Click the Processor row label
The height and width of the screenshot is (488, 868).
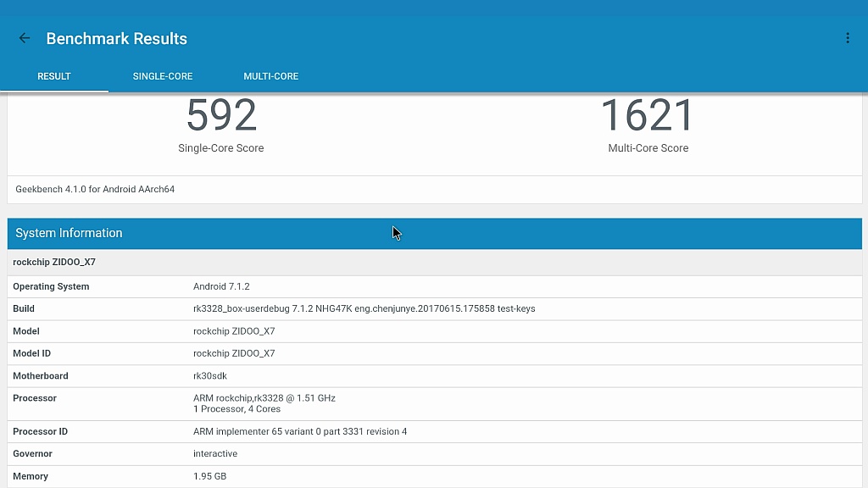[x=35, y=398]
